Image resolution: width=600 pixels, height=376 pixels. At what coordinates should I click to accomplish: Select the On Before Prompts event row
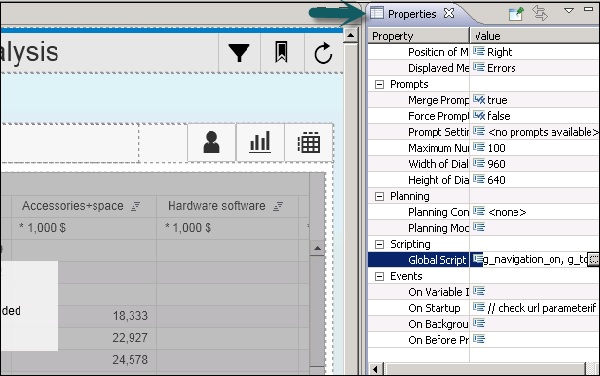[x=484, y=340]
